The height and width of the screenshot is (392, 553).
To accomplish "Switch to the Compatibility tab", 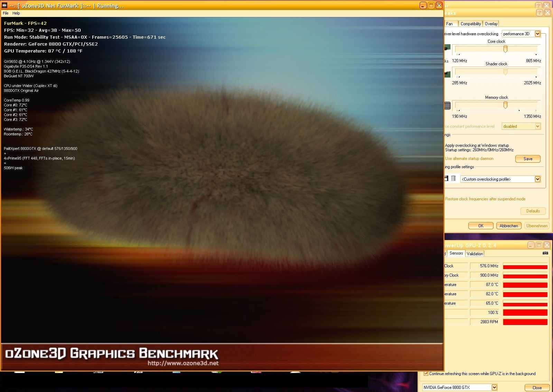I will tap(470, 24).
